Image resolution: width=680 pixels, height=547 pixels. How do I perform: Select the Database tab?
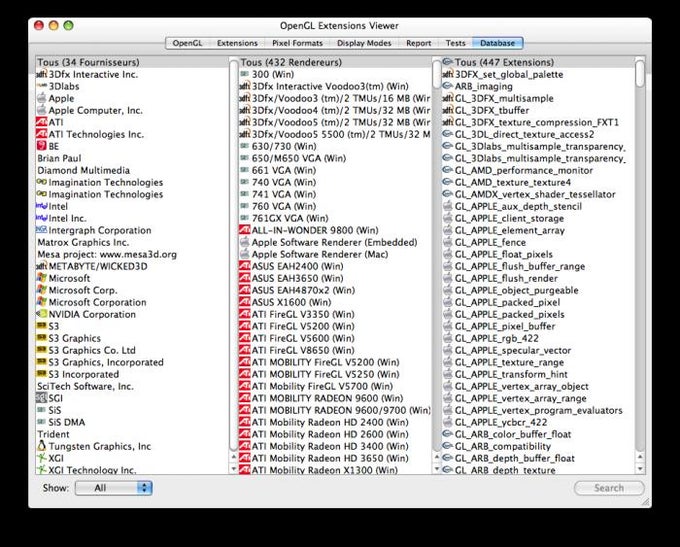click(x=497, y=43)
